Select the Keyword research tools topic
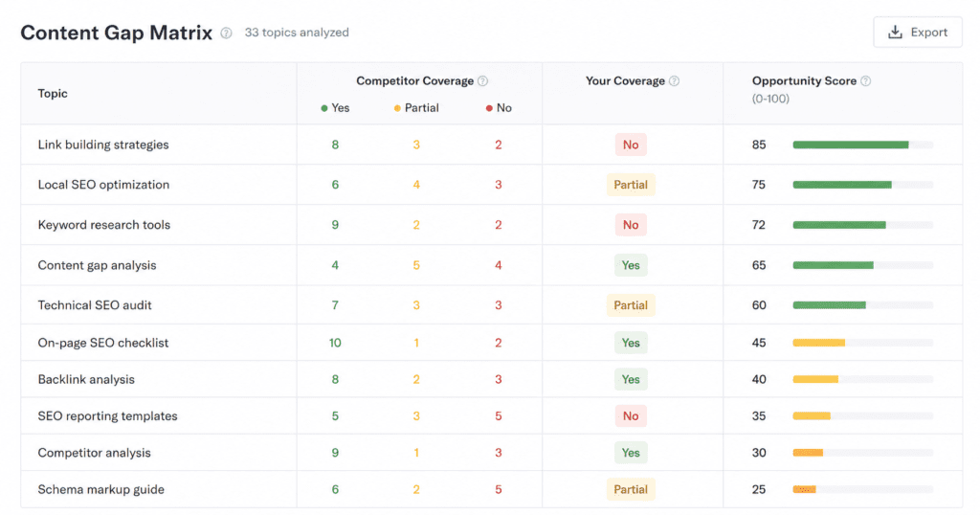Screen dimensions: 980x515 [103, 225]
